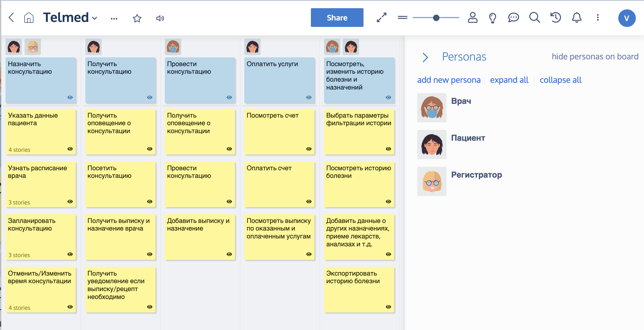The image size is (644, 330).
Task: Expand '4 stories' on 'Указать данные пациента'
Action: [x=20, y=150]
